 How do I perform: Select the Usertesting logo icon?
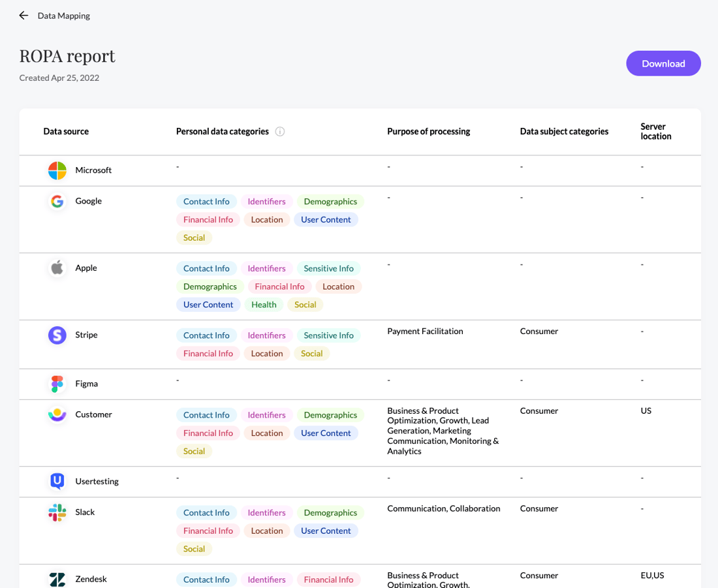(x=57, y=481)
